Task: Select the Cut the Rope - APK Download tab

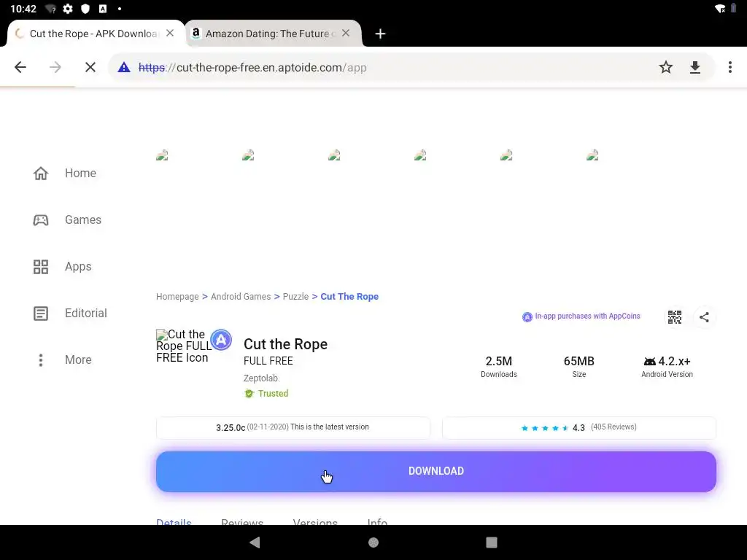Action: (96, 34)
